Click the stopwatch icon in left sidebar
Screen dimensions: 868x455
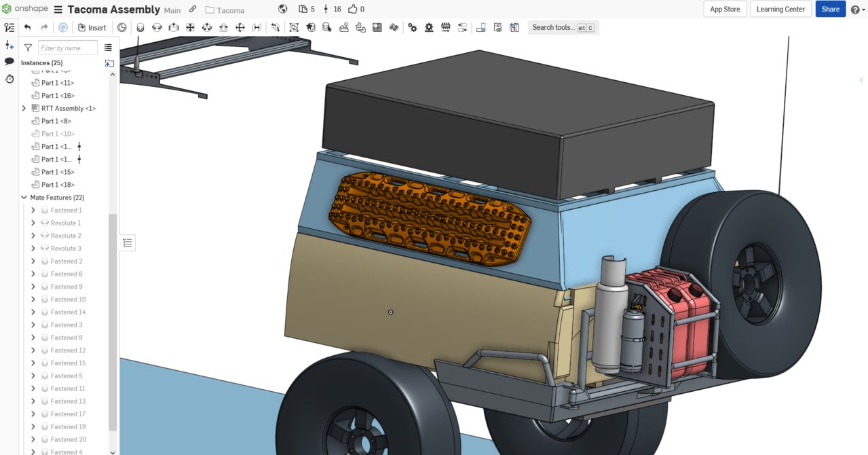(x=10, y=79)
